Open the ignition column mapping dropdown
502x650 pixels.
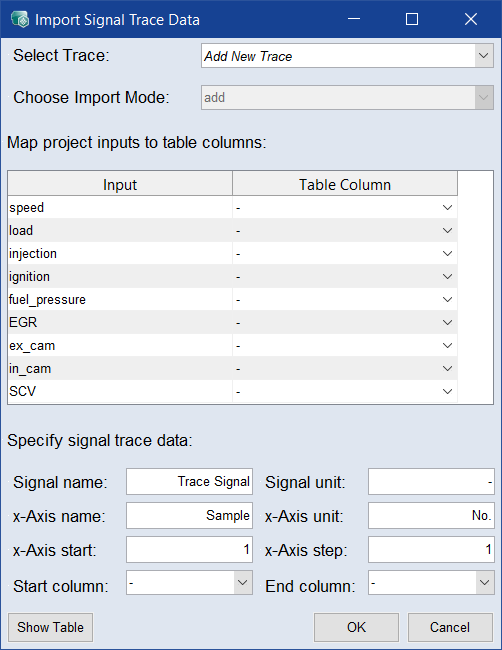(344, 276)
